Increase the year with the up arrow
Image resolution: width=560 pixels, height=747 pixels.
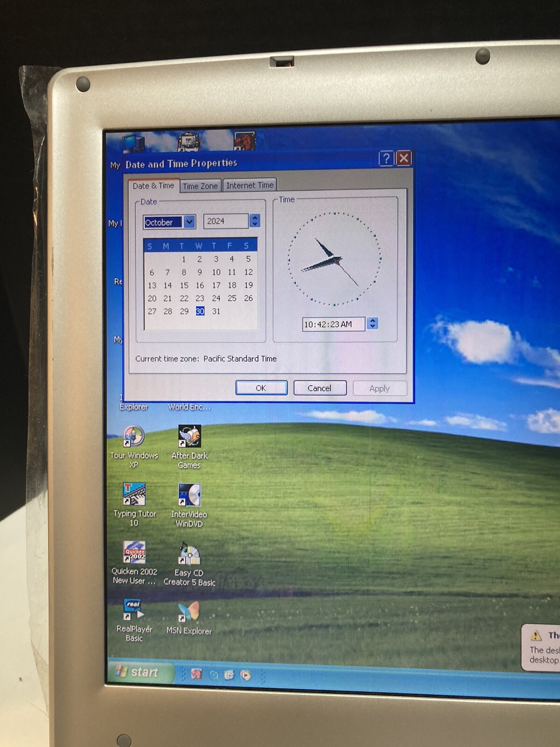pyautogui.click(x=255, y=218)
